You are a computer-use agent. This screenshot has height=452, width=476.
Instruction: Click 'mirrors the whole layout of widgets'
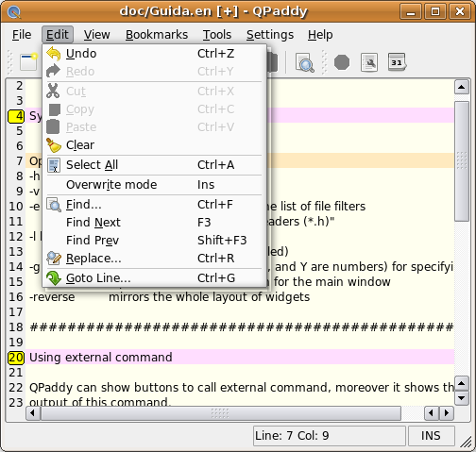point(209,297)
